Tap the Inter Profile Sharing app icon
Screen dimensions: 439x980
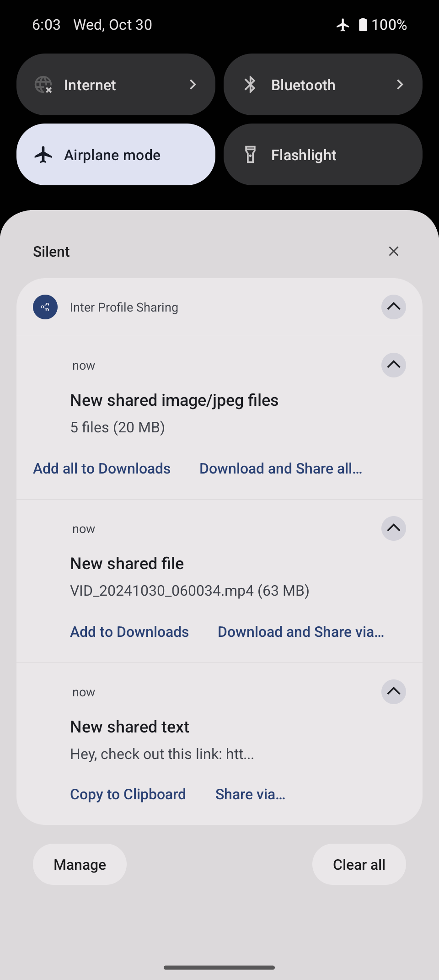[45, 307]
